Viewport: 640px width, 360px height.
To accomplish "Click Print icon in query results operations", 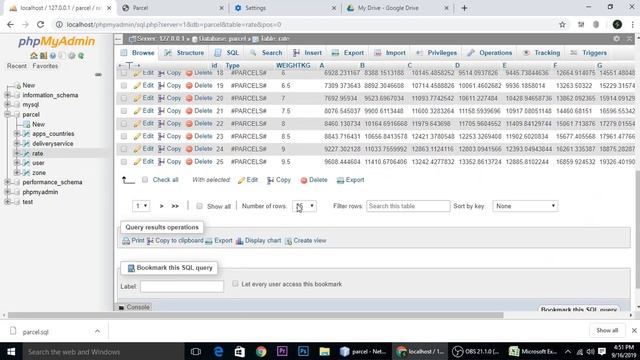I will coord(126,241).
